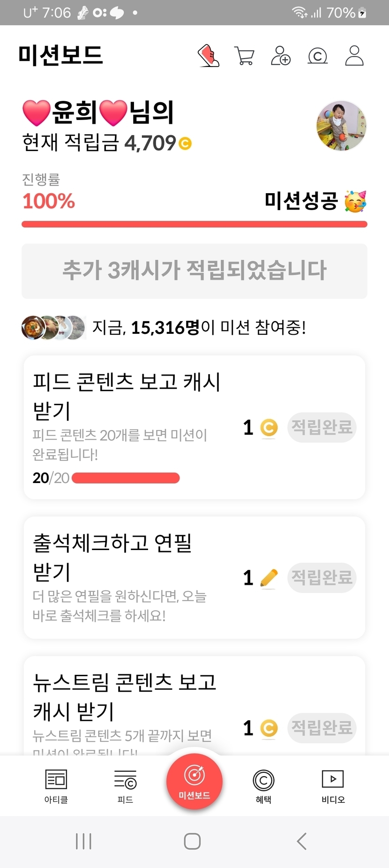Tap the mission participants avatar group
The image size is (389, 868).
click(x=53, y=327)
